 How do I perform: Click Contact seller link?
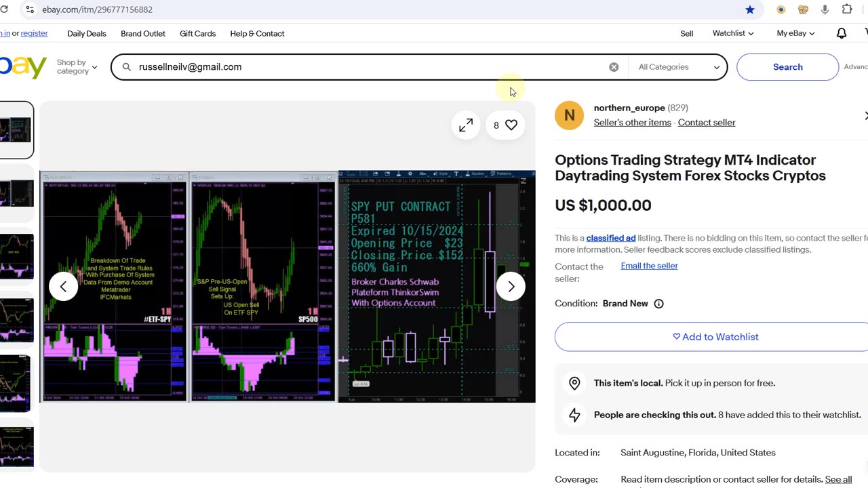(x=707, y=123)
